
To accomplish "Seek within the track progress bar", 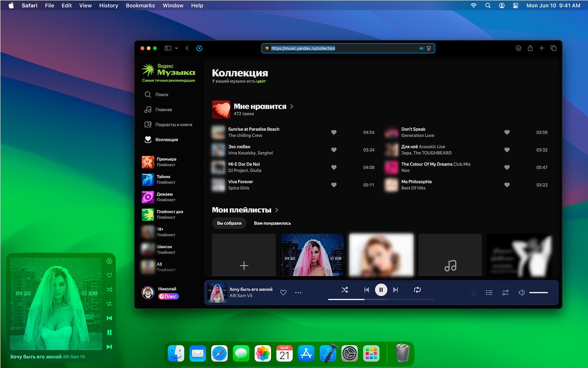I will click(x=381, y=299).
